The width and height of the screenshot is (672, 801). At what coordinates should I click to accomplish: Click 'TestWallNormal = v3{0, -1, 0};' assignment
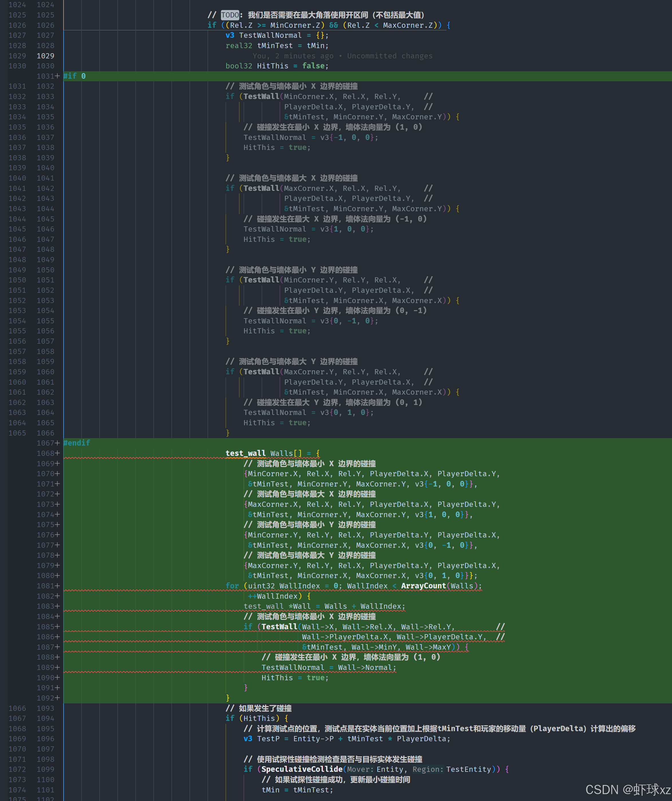[x=311, y=321]
